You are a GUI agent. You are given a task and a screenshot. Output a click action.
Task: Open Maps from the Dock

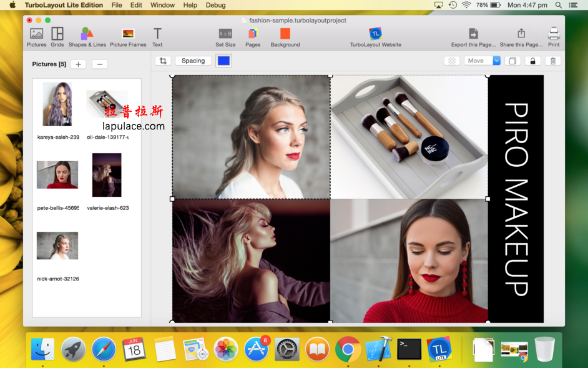coord(195,349)
